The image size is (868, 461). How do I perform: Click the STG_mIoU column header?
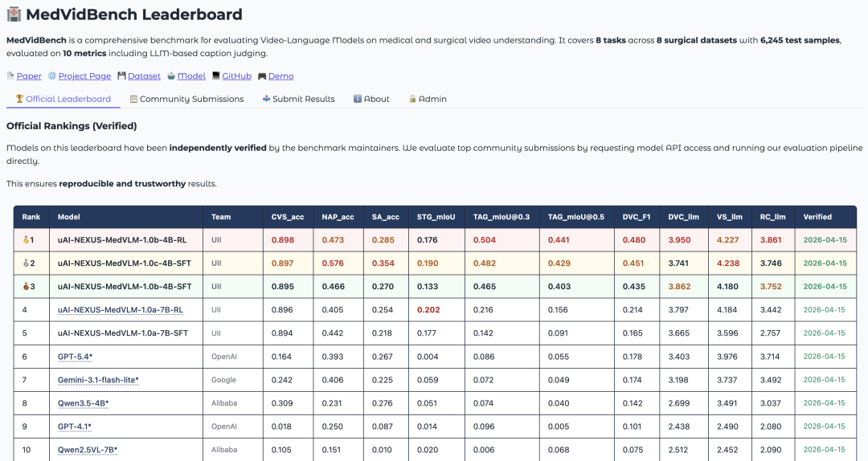coord(436,217)
